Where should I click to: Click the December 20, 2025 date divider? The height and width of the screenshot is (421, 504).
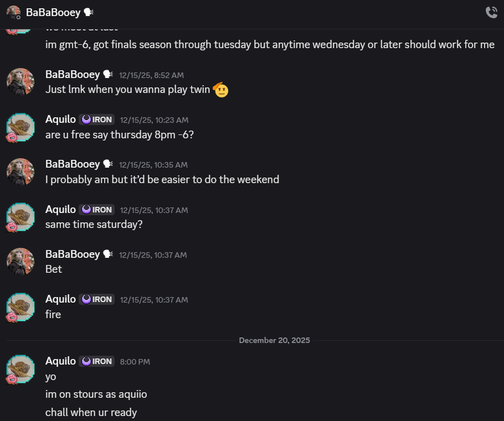274,340
